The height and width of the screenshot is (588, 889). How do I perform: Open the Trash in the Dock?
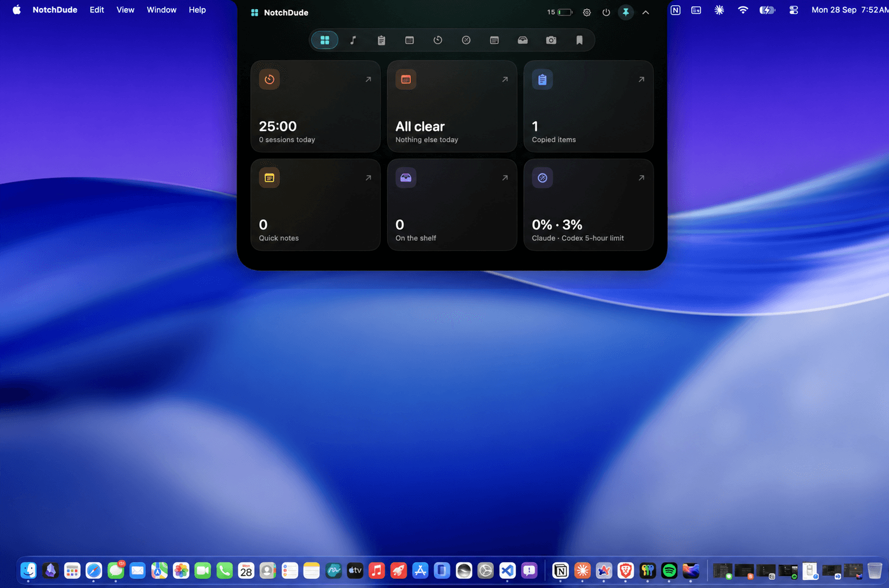875,571
